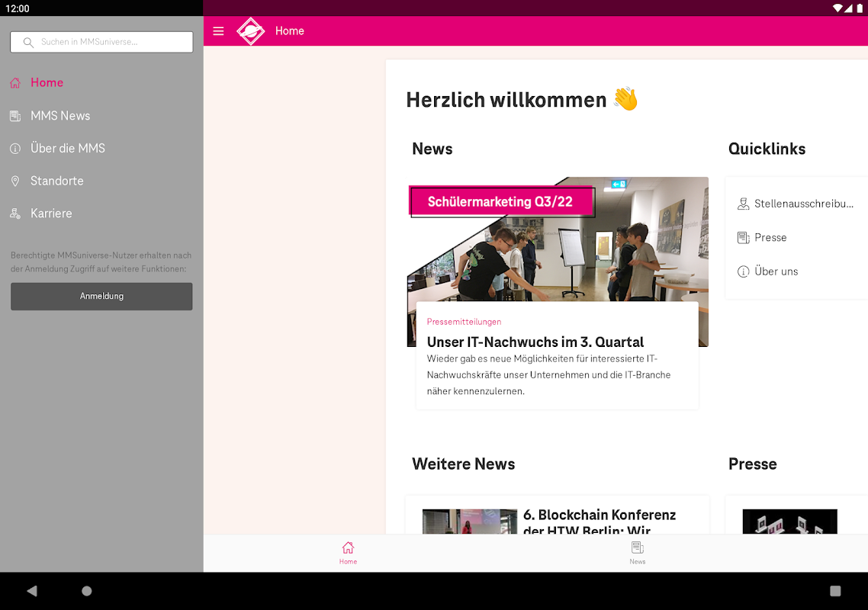Open the hamburger menu icon
The image size is (868, 610).
click(218, 31)
